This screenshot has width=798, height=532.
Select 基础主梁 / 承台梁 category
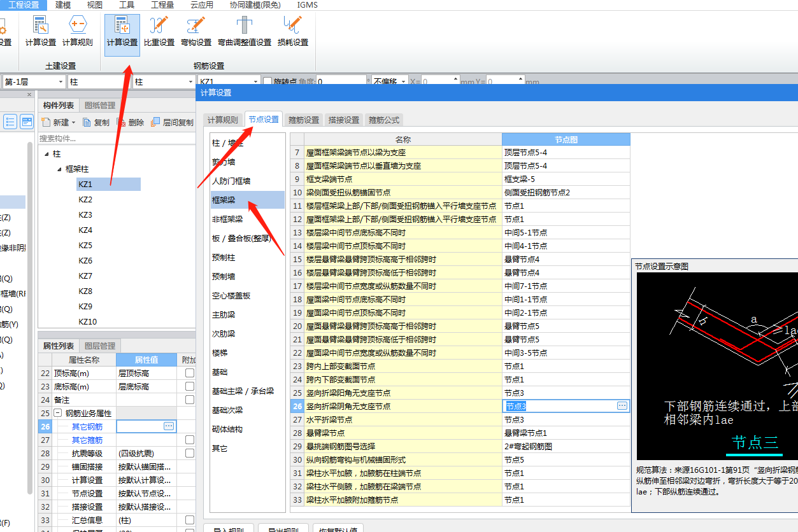coord(248,391)
